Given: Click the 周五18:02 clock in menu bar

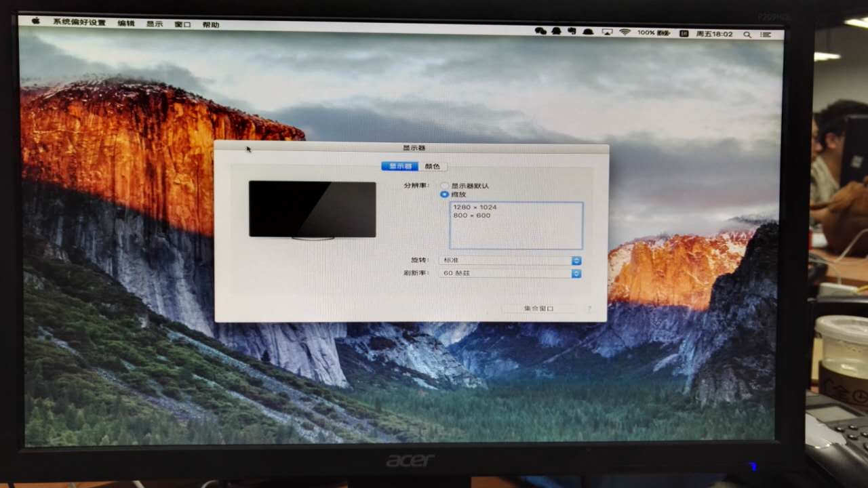Looking at the screenshot, I should [715, 34].
